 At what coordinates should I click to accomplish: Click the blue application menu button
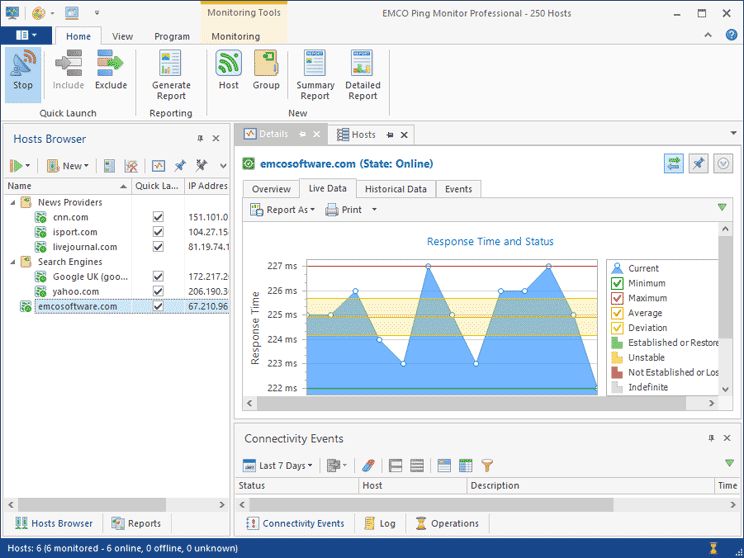[x=26, y=35]
